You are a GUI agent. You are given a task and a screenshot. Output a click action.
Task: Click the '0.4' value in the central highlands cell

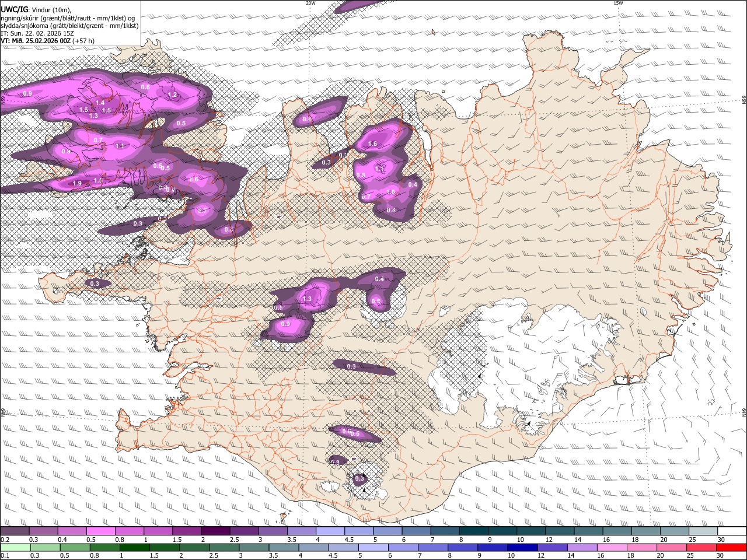point(379,279)
